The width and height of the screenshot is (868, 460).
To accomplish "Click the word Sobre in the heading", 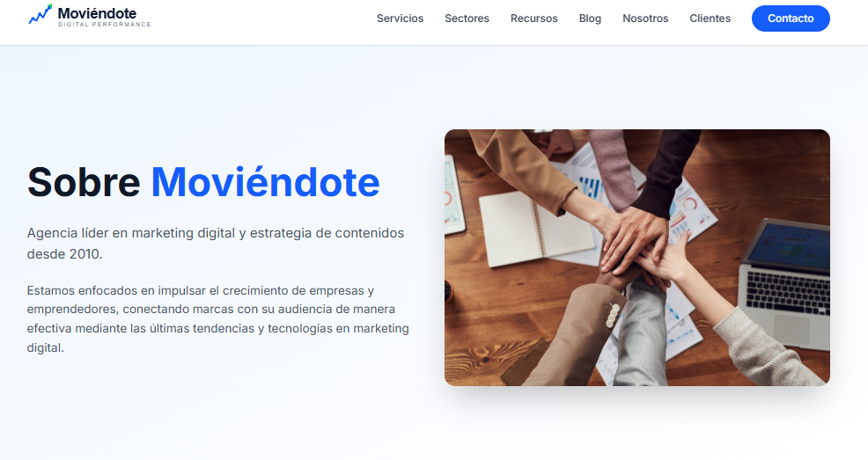I will (x=84, y=182).
